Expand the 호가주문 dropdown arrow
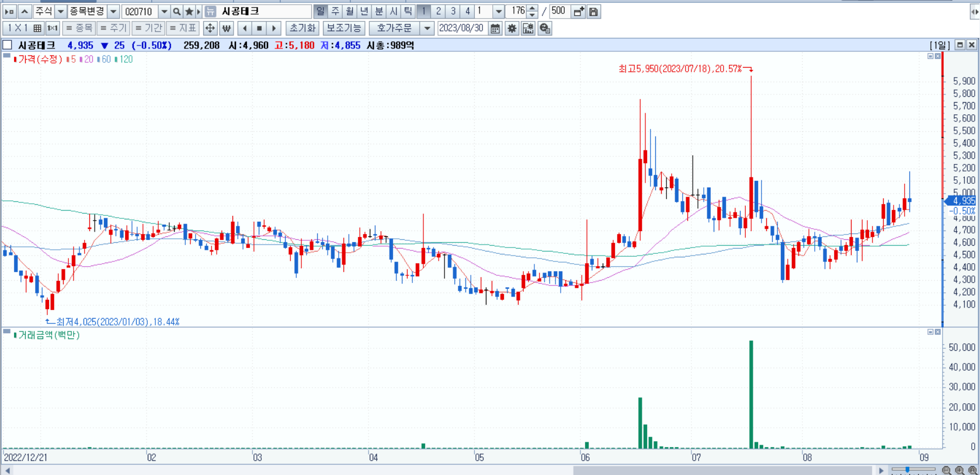The width and height of the screenshot is (980, 475). [x=428, y=28]
